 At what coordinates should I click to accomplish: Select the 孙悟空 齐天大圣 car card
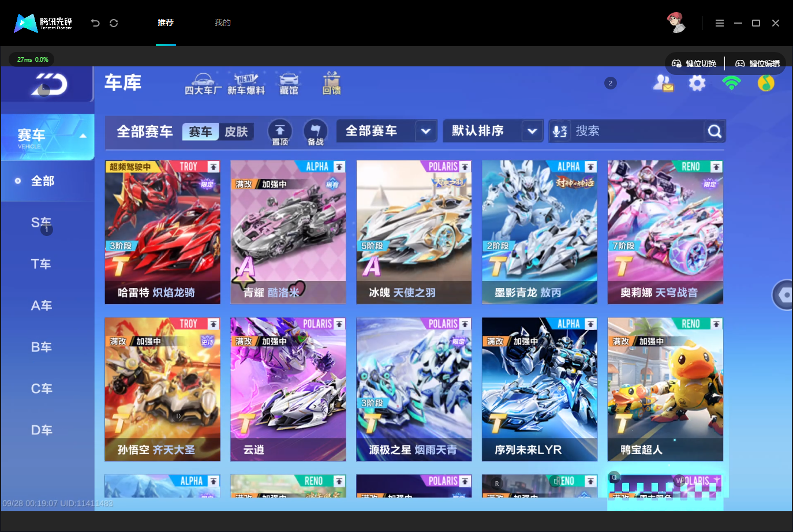point(162,389)
